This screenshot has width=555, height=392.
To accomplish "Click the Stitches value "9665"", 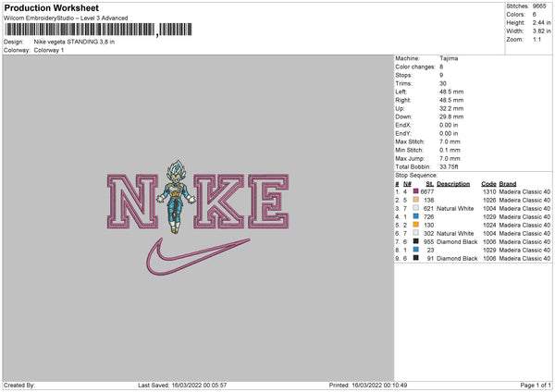I will click(x=539, y=6).
